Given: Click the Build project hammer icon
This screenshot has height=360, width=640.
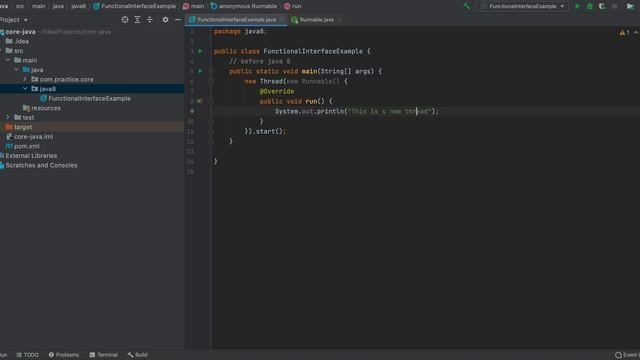Looking at the screenshot, I should click(467, 6).
